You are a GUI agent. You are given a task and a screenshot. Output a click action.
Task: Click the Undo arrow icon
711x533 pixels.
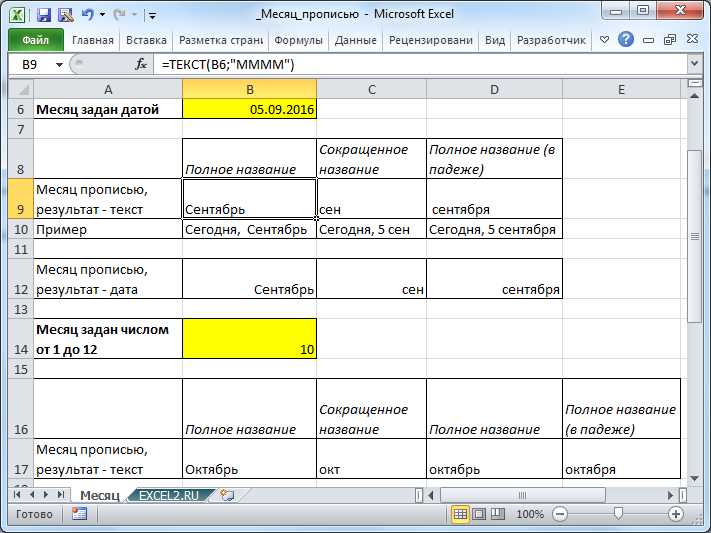tap(87, 15)
